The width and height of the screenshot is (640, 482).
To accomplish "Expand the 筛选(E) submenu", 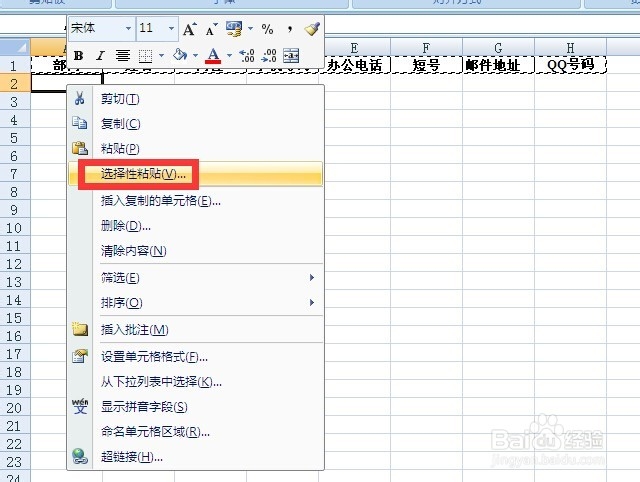I will (195, 278).
